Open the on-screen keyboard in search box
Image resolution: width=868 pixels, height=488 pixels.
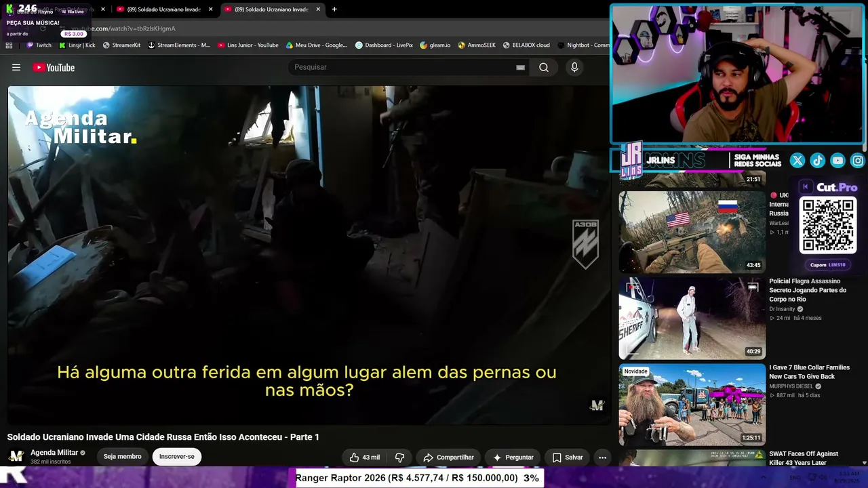[520, 67]
